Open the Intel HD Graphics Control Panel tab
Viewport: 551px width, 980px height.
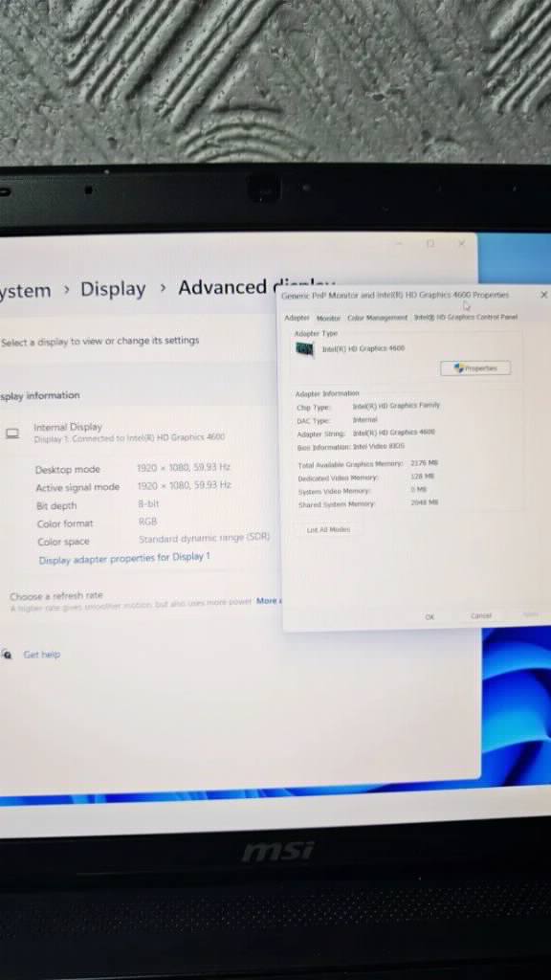[x=466, y=317]
